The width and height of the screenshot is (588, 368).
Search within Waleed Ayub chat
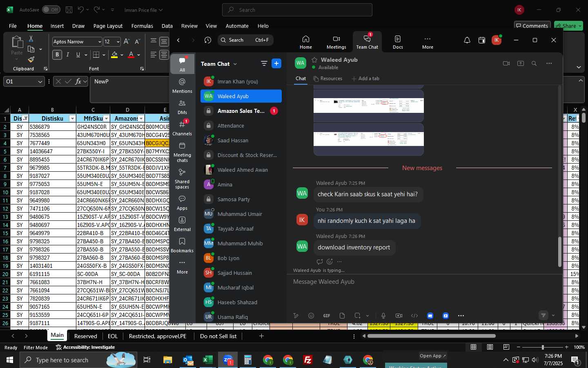coord(534,63)
